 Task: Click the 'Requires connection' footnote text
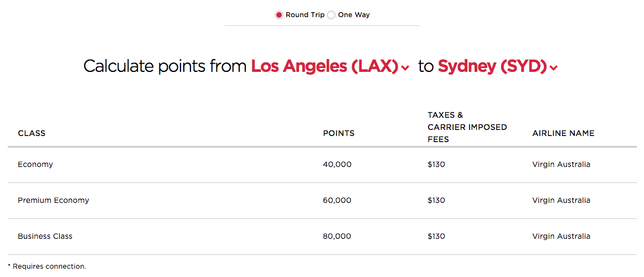click(49, 266)
